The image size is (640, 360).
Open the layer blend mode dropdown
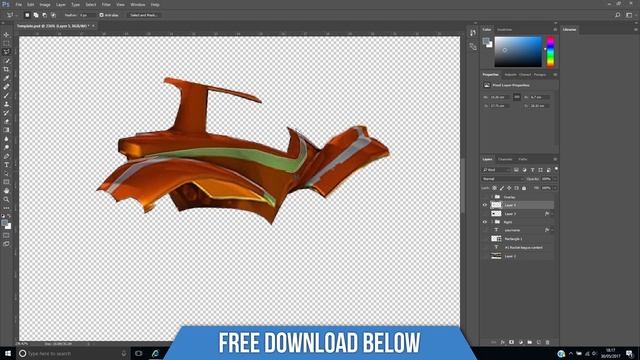(502, 179)
